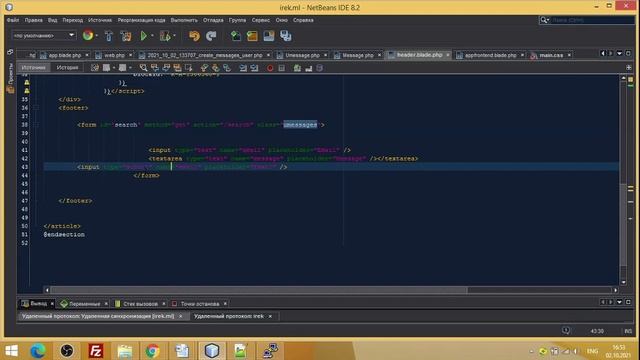Image resolution: width=640 pixels, height=360 pixels.
Task: Click the orange Undo arrow icon
Action: (194, 36)
